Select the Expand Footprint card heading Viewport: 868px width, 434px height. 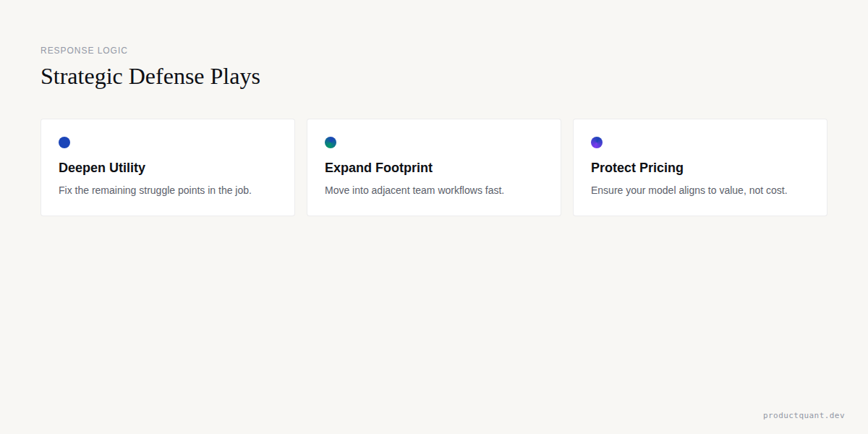click(x=378, y=168)
